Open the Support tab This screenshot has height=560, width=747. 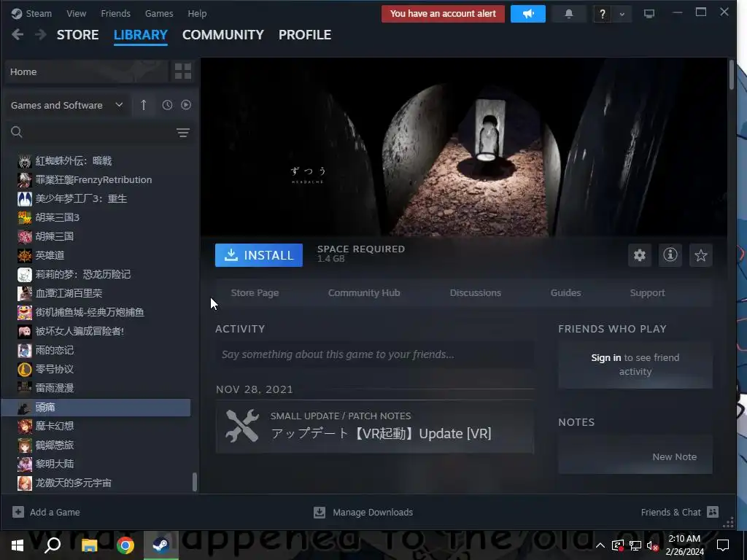tap(647, 293)
